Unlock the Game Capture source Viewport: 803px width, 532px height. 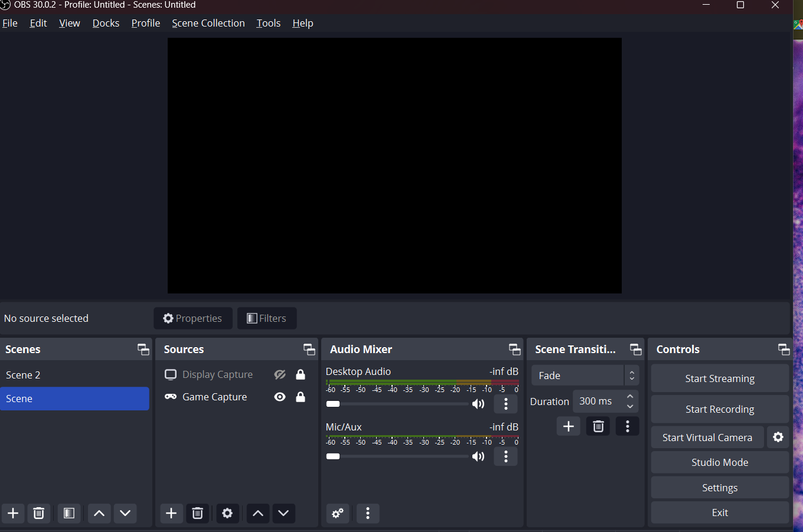(301, 397)
